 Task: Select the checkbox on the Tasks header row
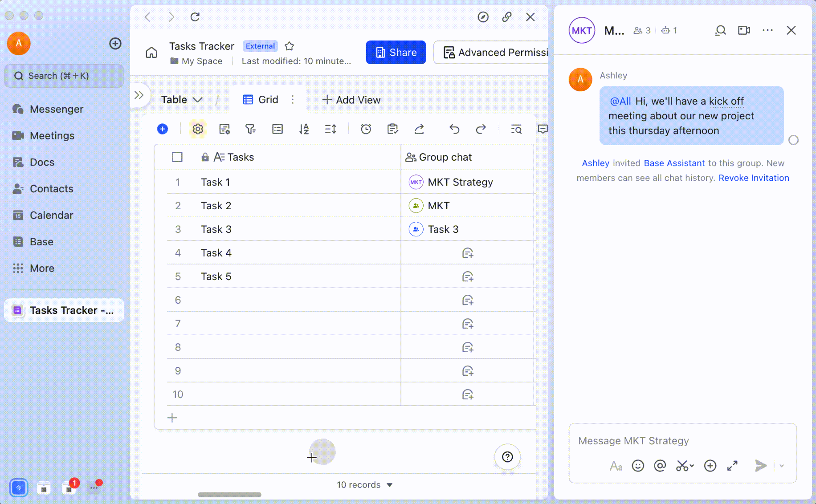pos(178,157)
